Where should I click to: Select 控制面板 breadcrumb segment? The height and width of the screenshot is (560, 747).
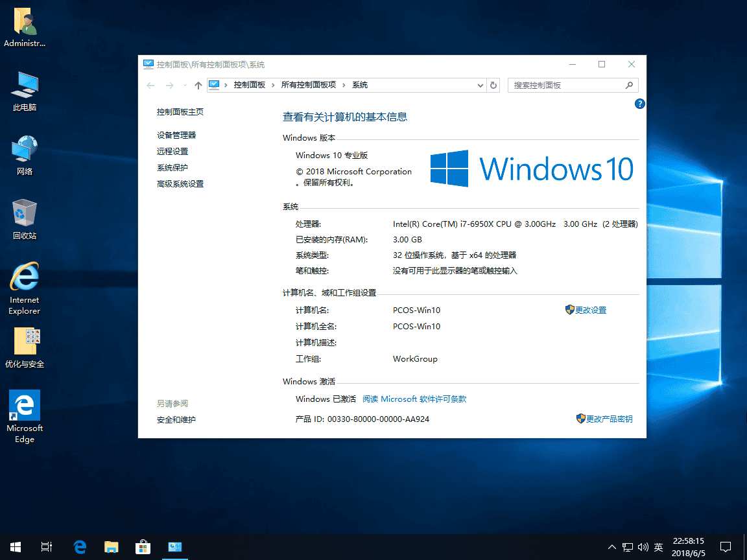tap(249, 85)
